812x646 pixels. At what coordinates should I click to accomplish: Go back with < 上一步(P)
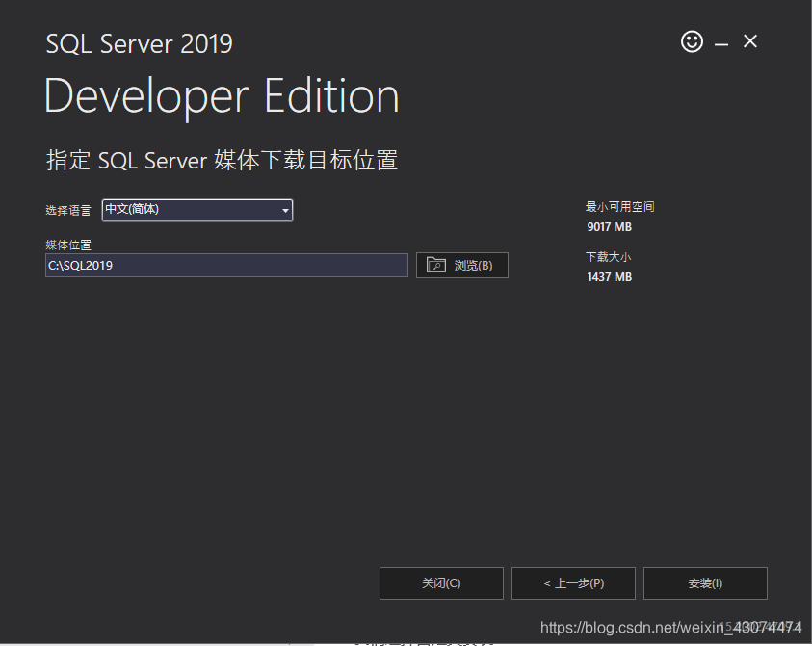pyautogui.click(x=573, y=583)
